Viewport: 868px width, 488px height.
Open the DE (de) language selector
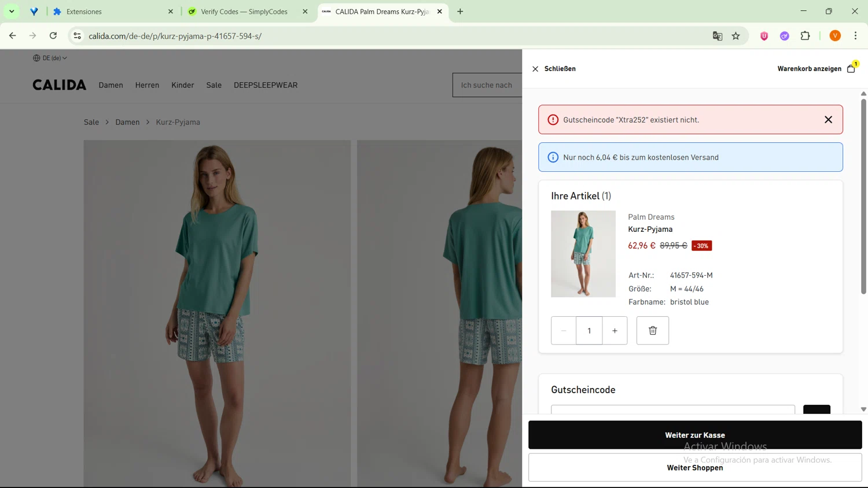click(x=50, y=58)
